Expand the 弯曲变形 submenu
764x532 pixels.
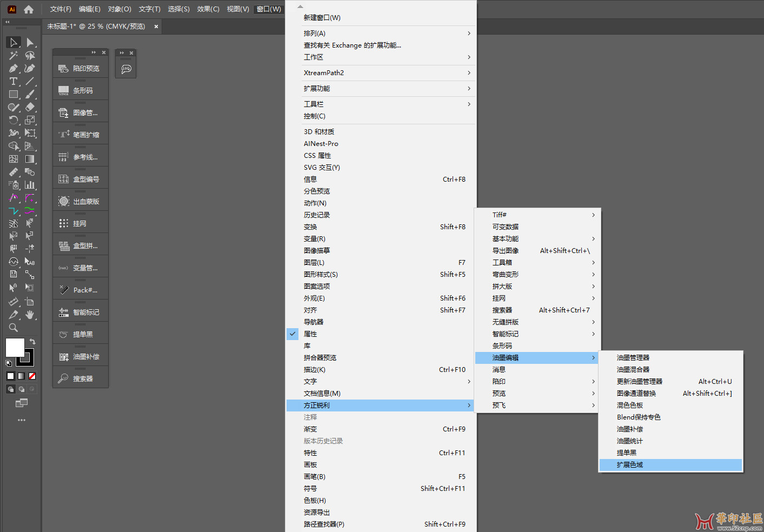[536, 275]
